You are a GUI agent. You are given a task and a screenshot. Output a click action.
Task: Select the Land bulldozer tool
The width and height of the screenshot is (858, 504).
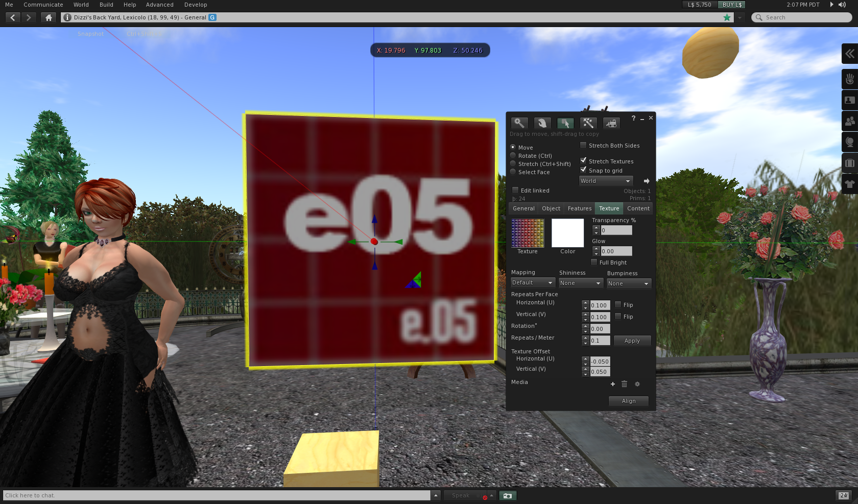(611, 123)
